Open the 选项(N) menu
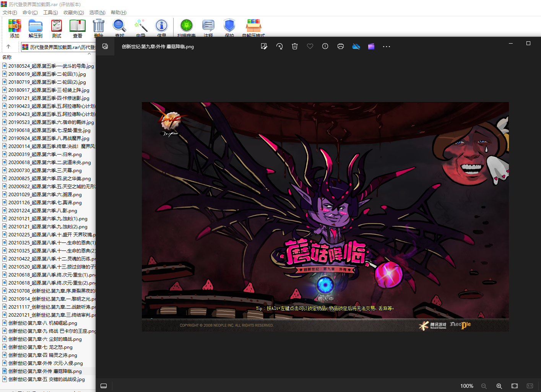 (x=97, y=13)
